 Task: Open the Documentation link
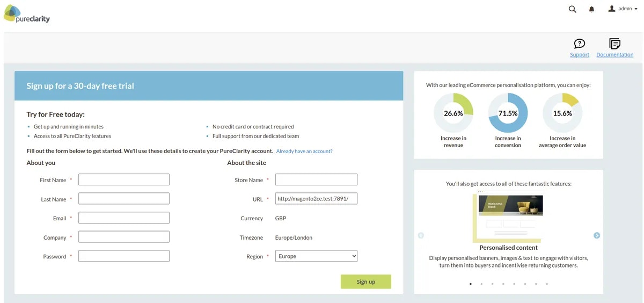click(x=615, y=55)
